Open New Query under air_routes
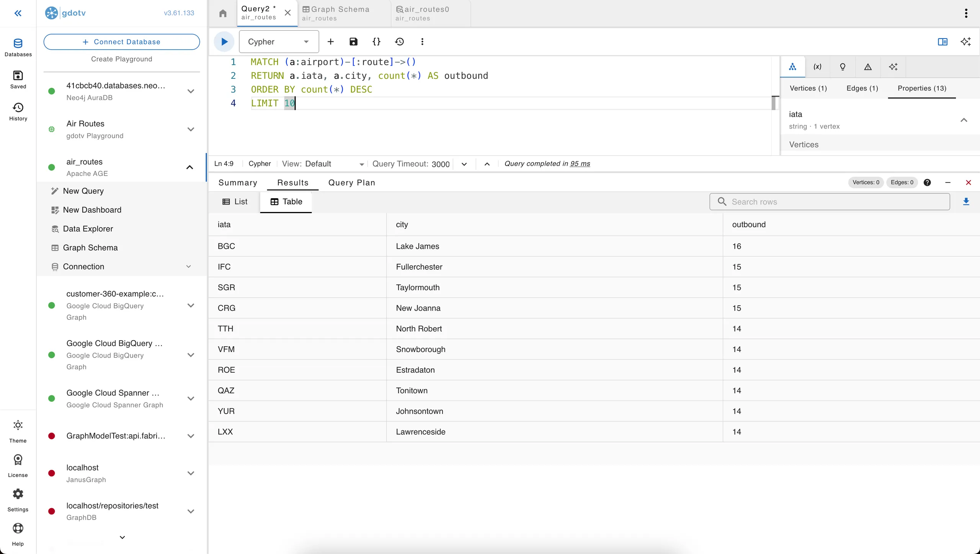 click(x=122, y=191)
